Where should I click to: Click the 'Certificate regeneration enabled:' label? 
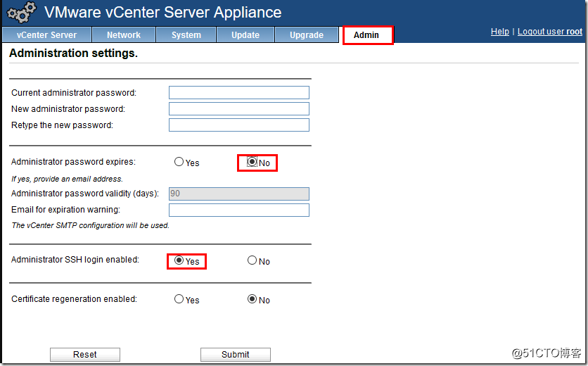[75, 299]
